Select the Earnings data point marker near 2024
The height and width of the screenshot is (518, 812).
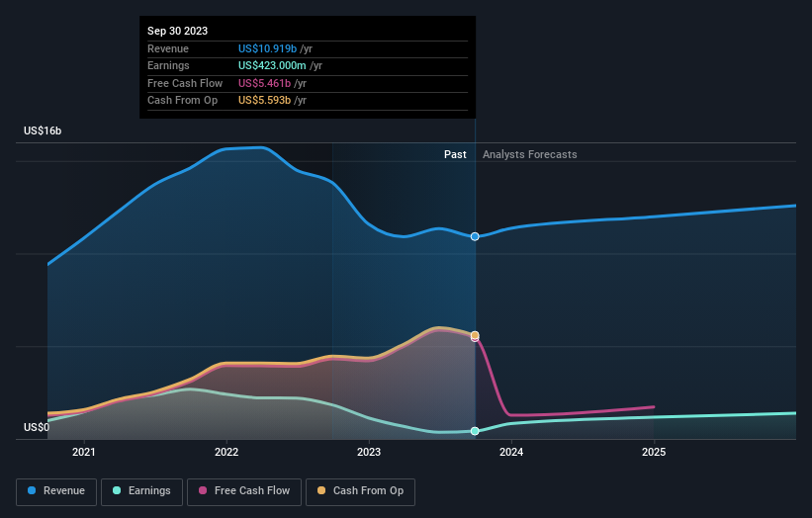475,431
